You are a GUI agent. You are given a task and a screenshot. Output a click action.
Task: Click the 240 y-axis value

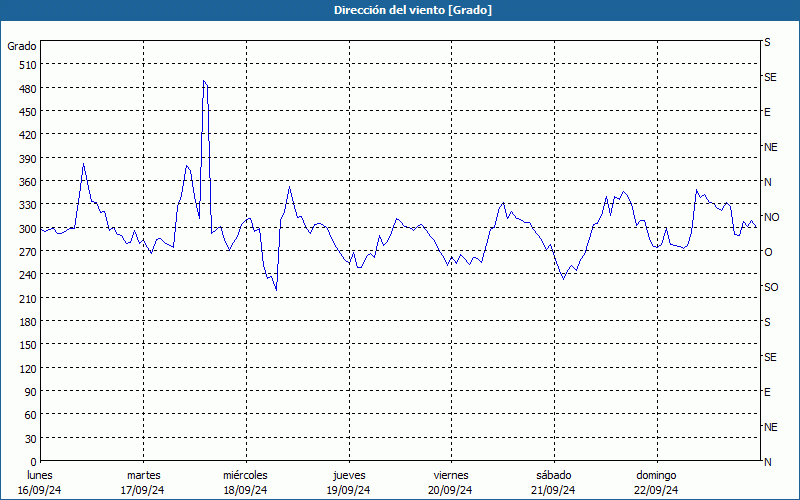coord(28,276)
